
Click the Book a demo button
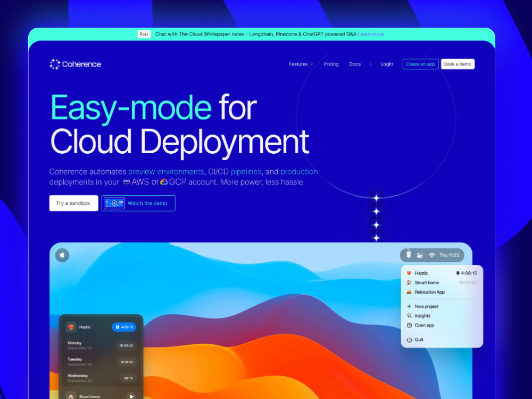tap(458, 64)
